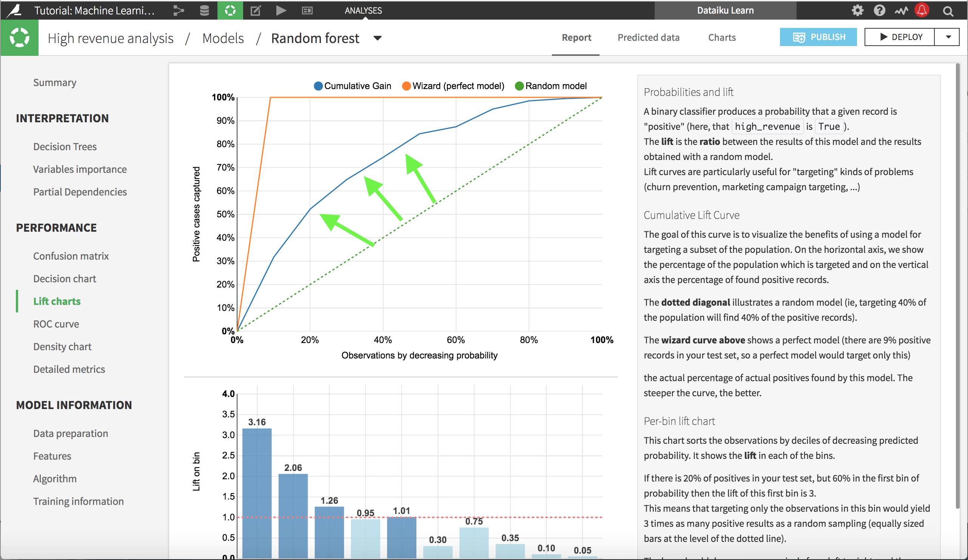Click the Dataiku bird logo icon
968x560 pixels.
pos(15,10)
